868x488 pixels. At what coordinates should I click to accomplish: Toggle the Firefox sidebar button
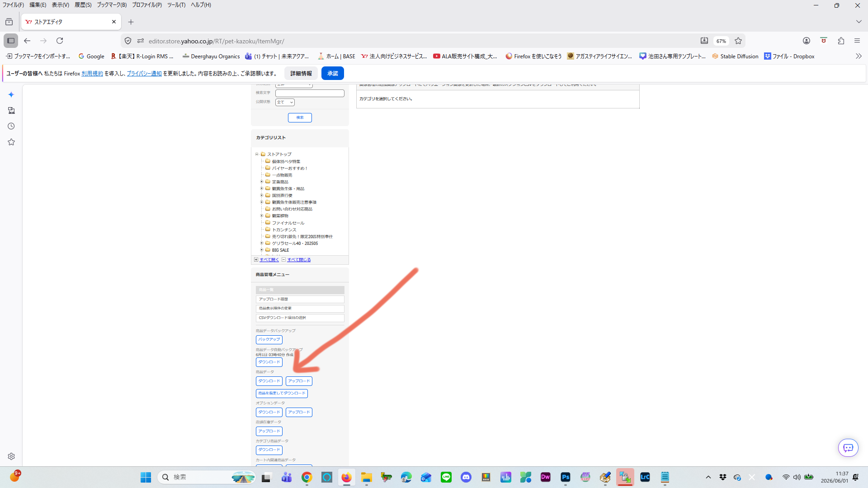(x=11, y=41)
